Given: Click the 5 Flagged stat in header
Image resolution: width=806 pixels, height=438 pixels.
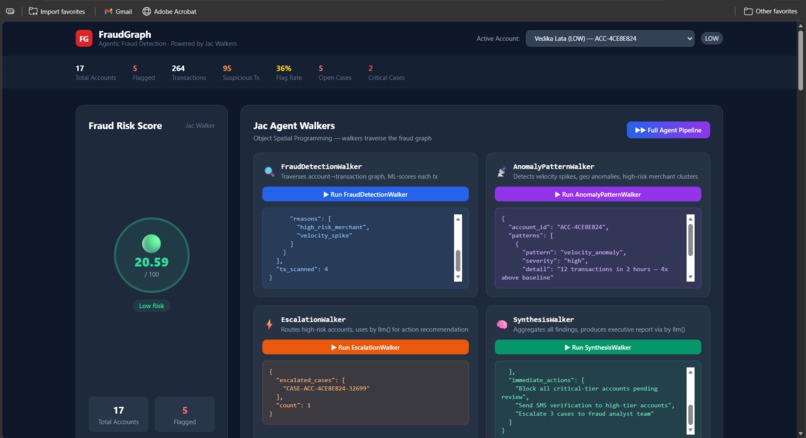Looking at the screenshot, I should click(143, 72).
